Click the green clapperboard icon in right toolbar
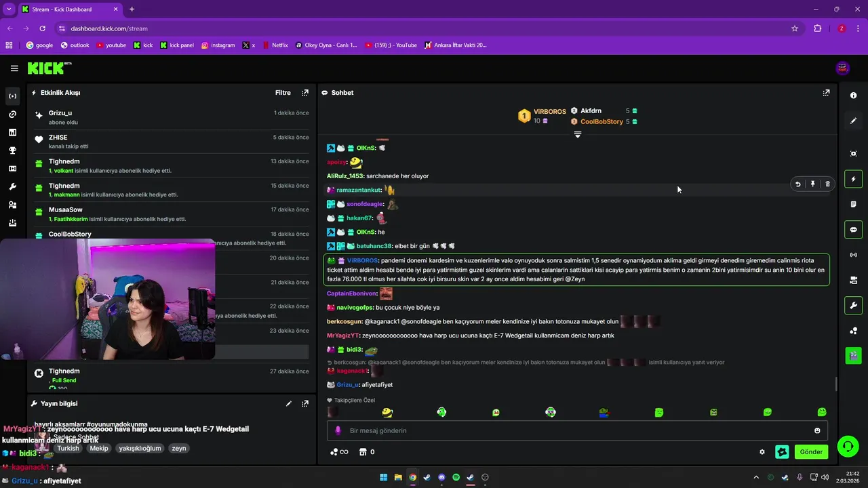 click(x=854, y=354)
